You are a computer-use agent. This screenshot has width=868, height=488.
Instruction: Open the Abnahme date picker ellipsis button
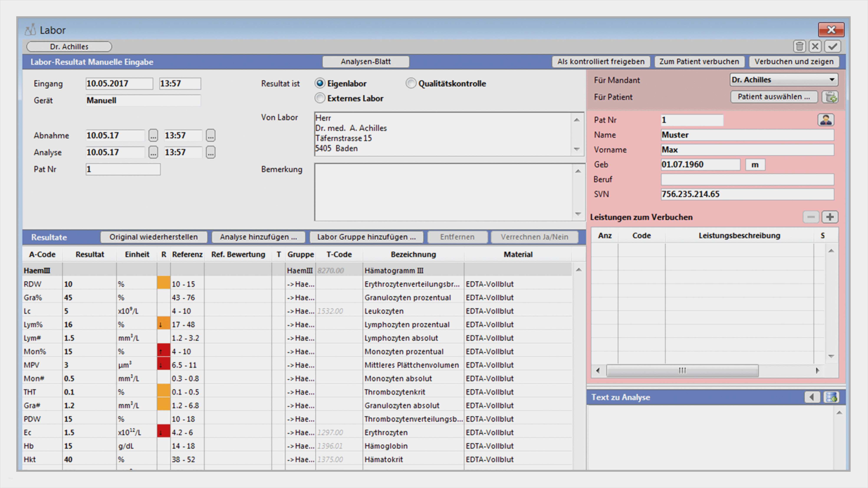(153, 135)
